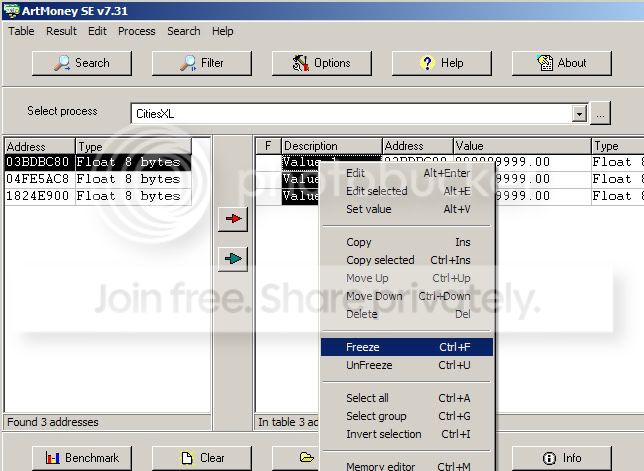Choose UnFreeze from the context menu
Screen dimensions: 644x471
[408, 365]
